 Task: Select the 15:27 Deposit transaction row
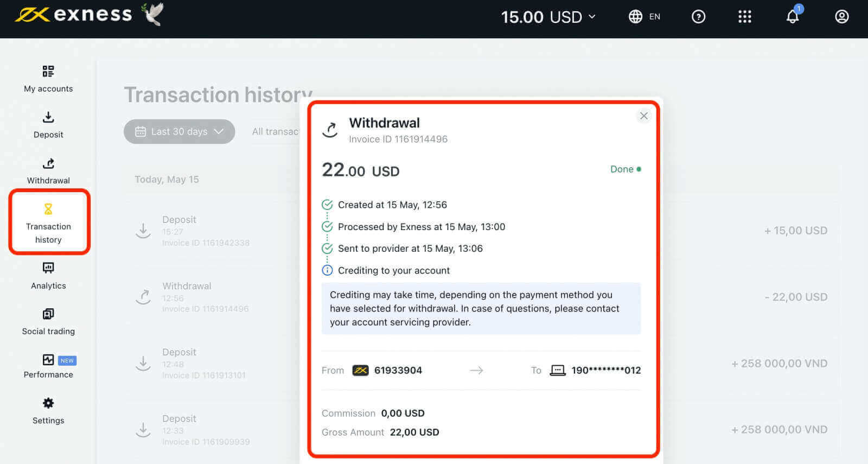[206, 231]
